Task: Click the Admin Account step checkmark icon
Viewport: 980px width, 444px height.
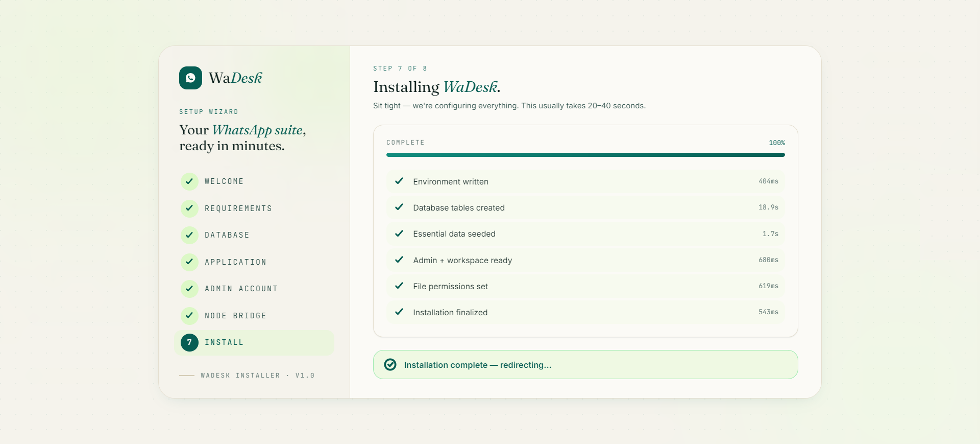Action: click(x=189, y=289)
